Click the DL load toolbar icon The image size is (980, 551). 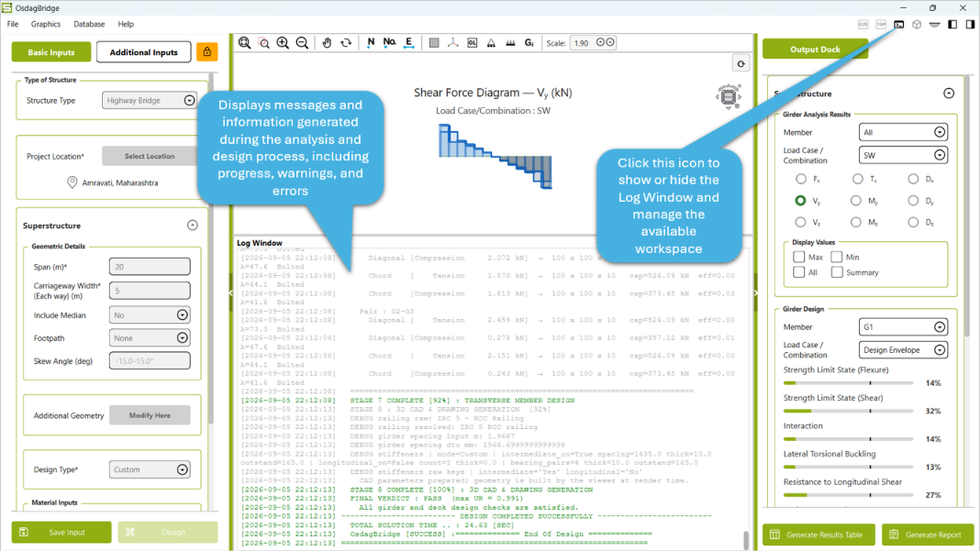coord(473,42)
